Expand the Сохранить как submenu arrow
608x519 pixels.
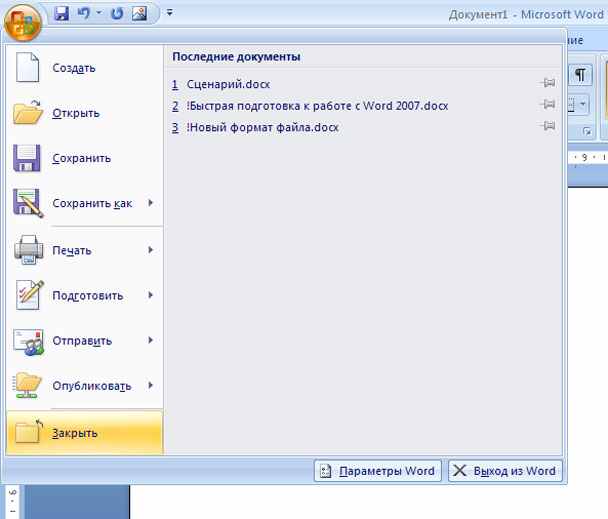click(x=150, y=203)
